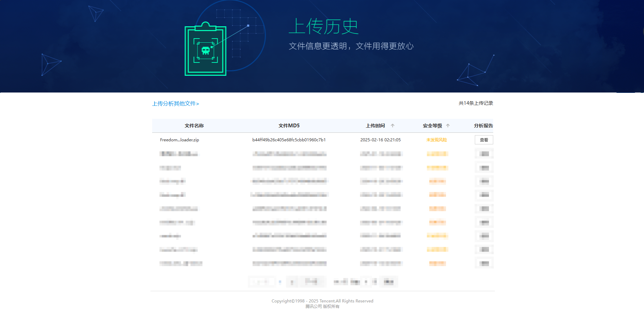Click the blurred view button in the last row
The width and height of the screenshot is (644, 312).
pos(484,263)
